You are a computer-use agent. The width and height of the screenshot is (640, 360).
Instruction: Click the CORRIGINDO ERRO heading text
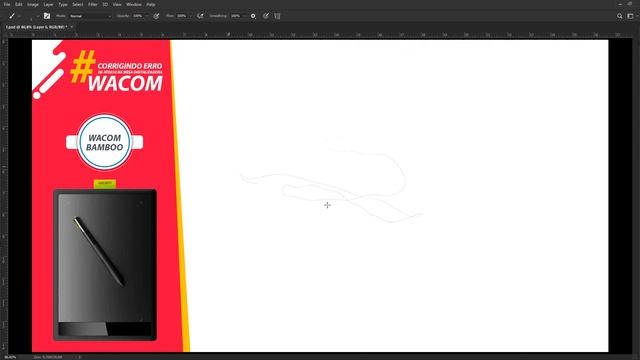[130, 66]
